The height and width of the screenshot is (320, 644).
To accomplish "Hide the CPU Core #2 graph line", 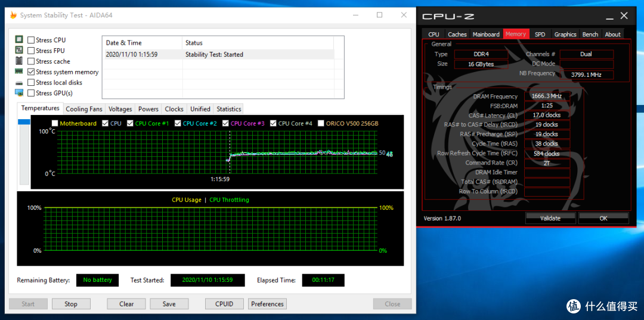I will click(178, 123).
